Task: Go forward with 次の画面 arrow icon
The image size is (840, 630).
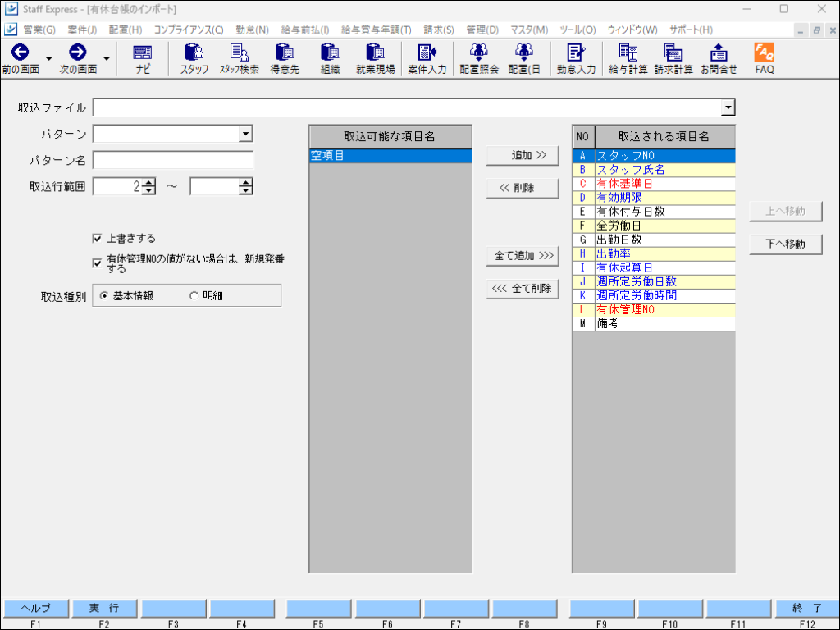Action: pos(78,52)
